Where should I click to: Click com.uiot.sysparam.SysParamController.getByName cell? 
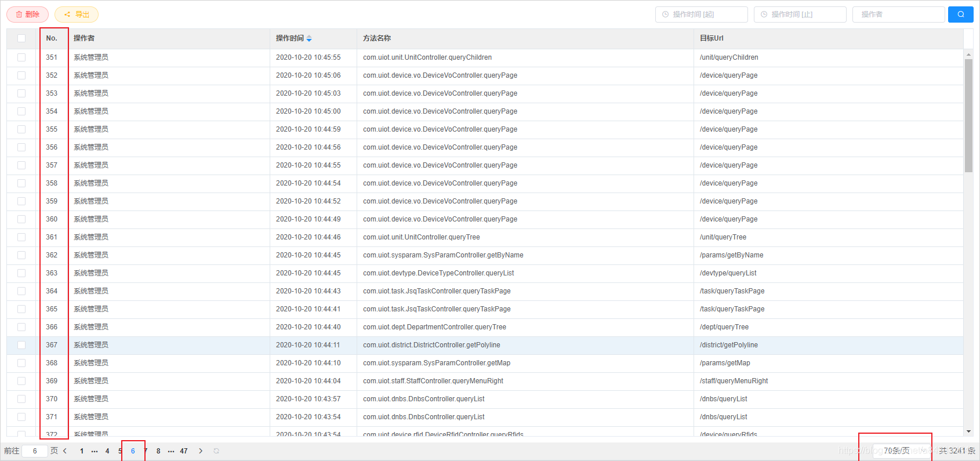click(x=443, y=255)
